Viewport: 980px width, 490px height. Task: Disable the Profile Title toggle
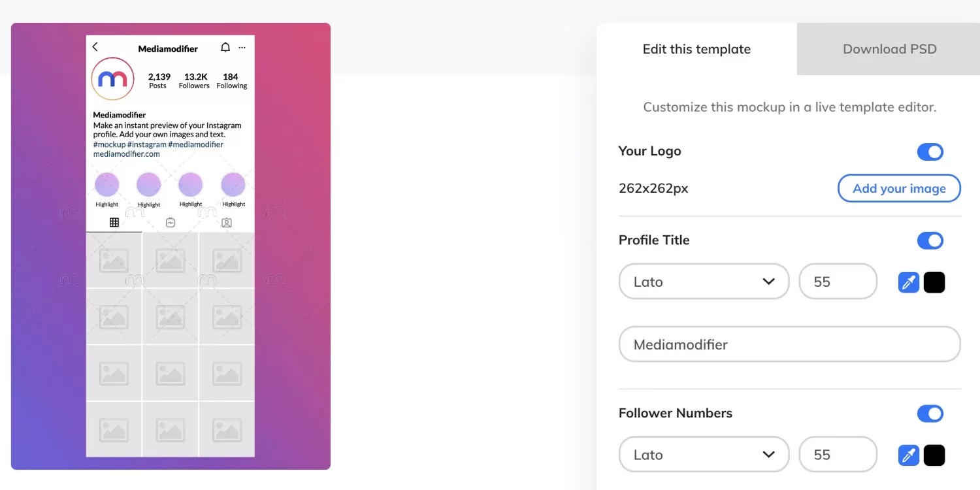930,240
